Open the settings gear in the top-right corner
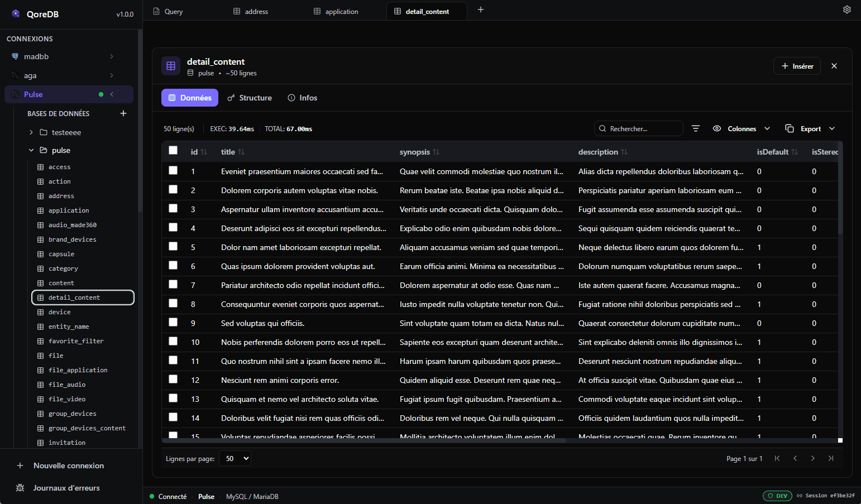 tap(846, 9)
